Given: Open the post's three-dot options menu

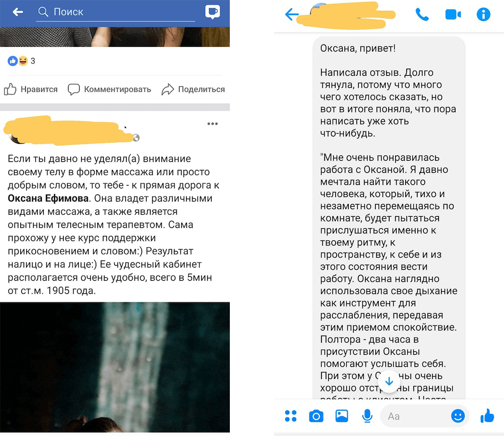Looking at the screenshot, I should pyautogui.click(x=213, y=124).
